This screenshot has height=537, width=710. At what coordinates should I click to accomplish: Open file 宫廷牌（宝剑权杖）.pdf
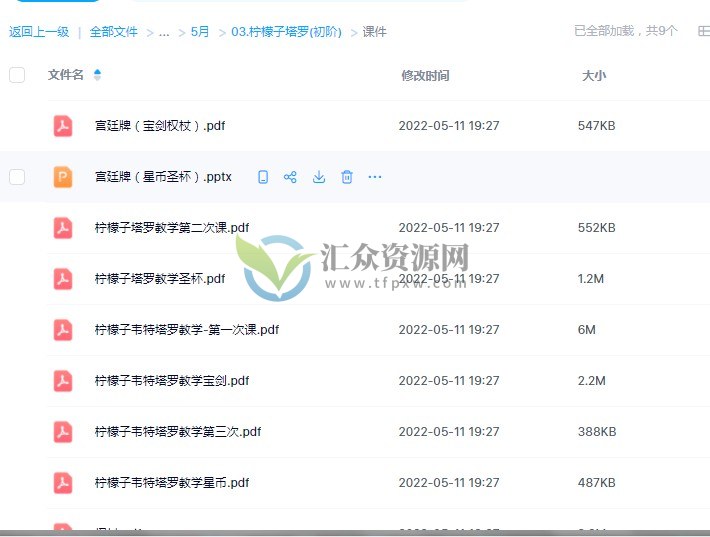click(x=160, y=125)
